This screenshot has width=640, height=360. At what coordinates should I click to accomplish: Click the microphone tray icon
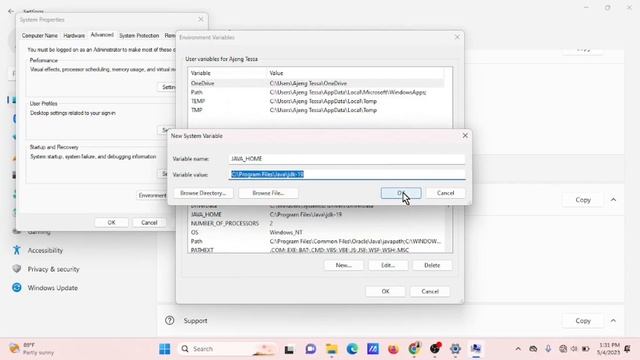tap(548, 349)
